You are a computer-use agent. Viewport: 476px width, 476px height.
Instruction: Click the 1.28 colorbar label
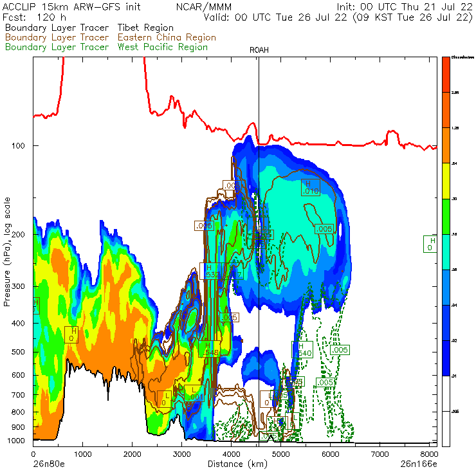click(x=455, y=128)
